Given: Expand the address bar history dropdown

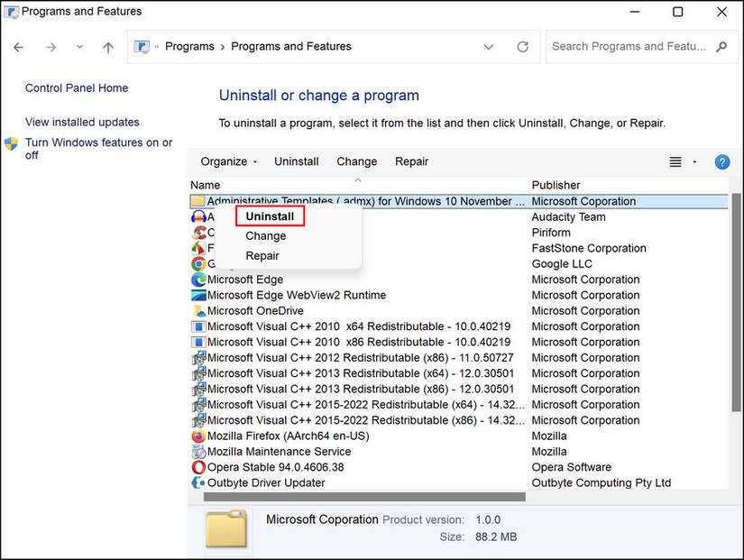Looking at the screenshot, I should pos(488,46).
